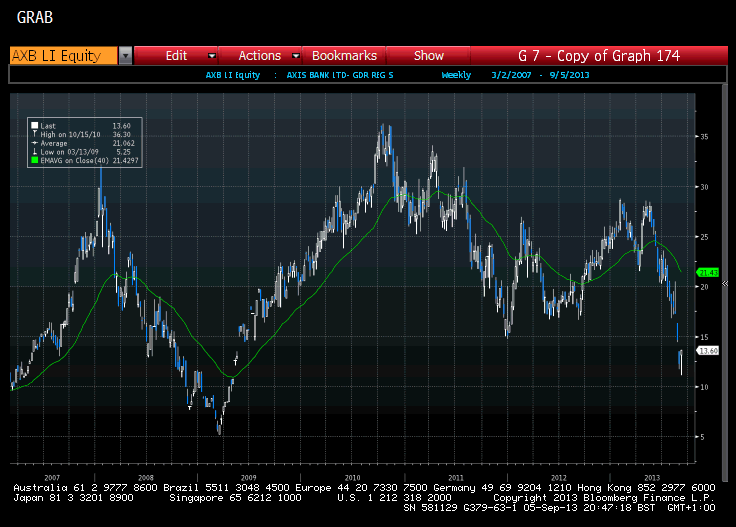Click the 2011 year label on time axis
736x527 pixels.
[456, 478]
